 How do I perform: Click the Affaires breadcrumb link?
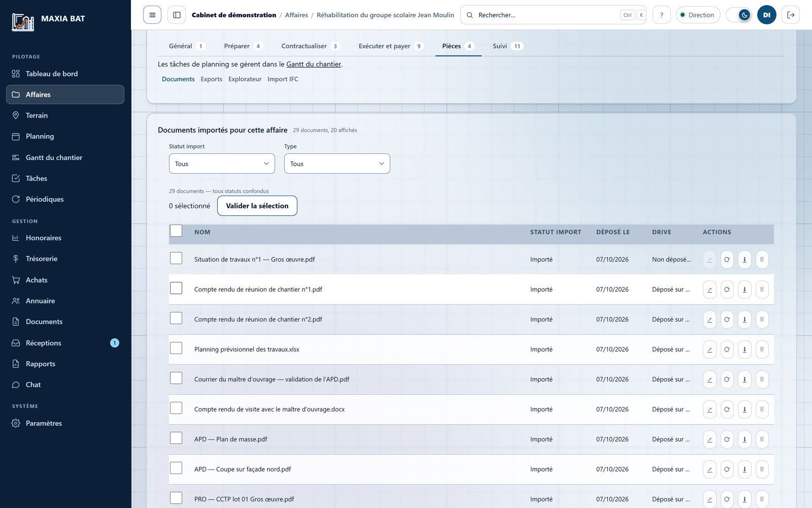[x=296, y=15]
